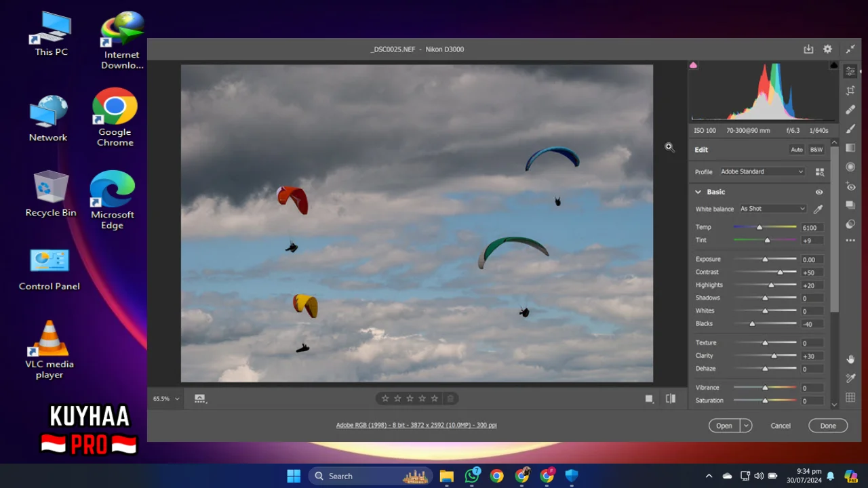Set rating to four stars

[x=422, y=399]
